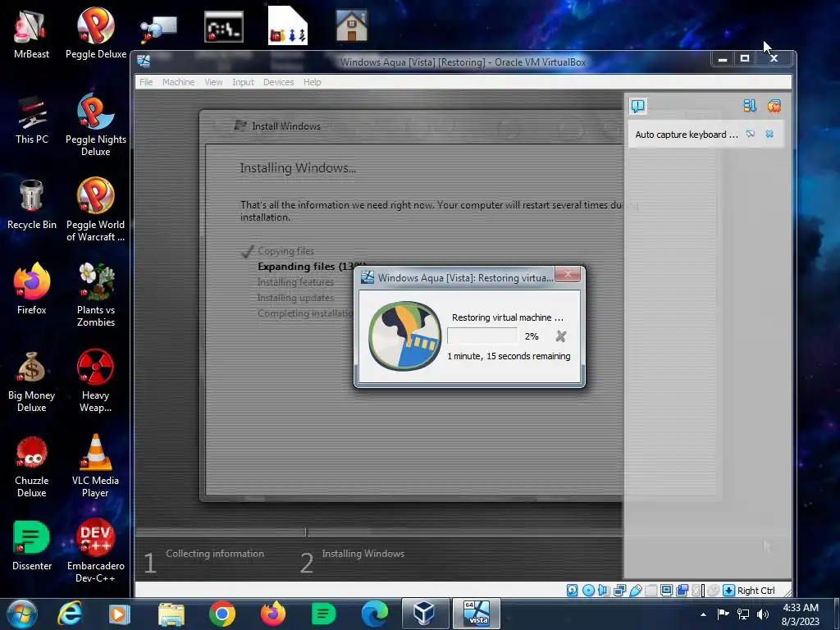This screenshot has height=630, width=840.
Task: Click the USB devices status icon
Action: [636, 591]
